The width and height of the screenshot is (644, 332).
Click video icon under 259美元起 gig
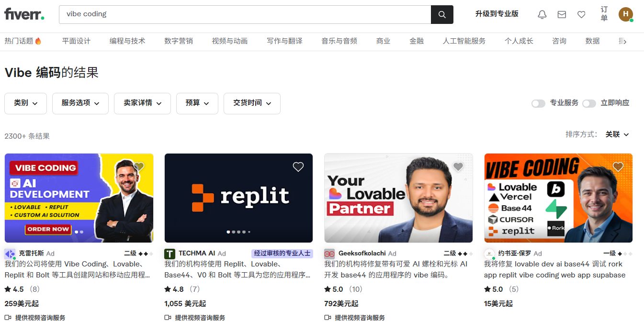pyautogui.click(x=8, y=317)
